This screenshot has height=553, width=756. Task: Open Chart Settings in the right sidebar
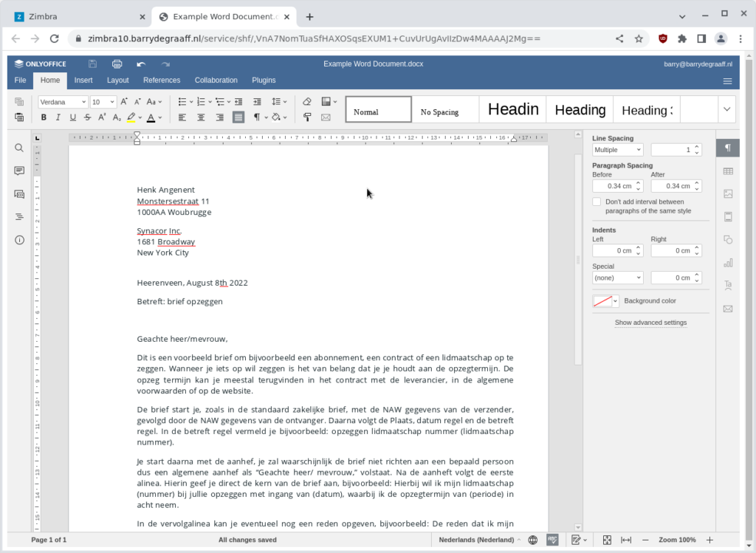728,262
